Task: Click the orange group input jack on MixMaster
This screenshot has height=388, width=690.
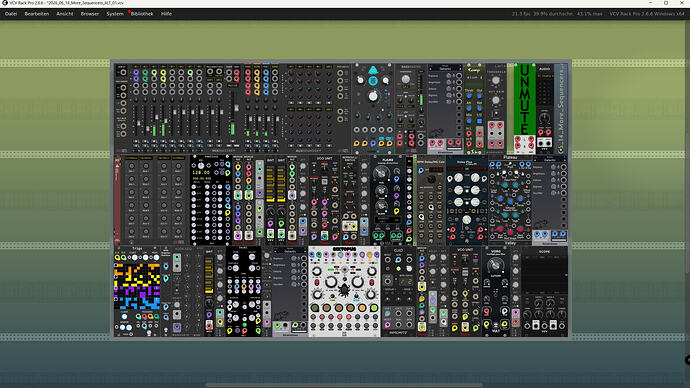Action: click(257, 73)
